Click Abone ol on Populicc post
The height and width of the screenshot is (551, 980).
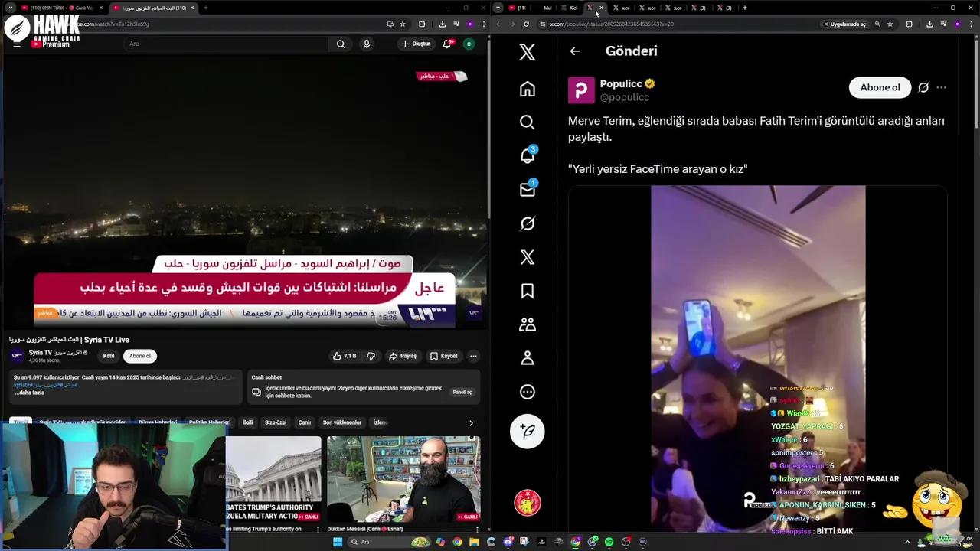(x=880, y=87)
